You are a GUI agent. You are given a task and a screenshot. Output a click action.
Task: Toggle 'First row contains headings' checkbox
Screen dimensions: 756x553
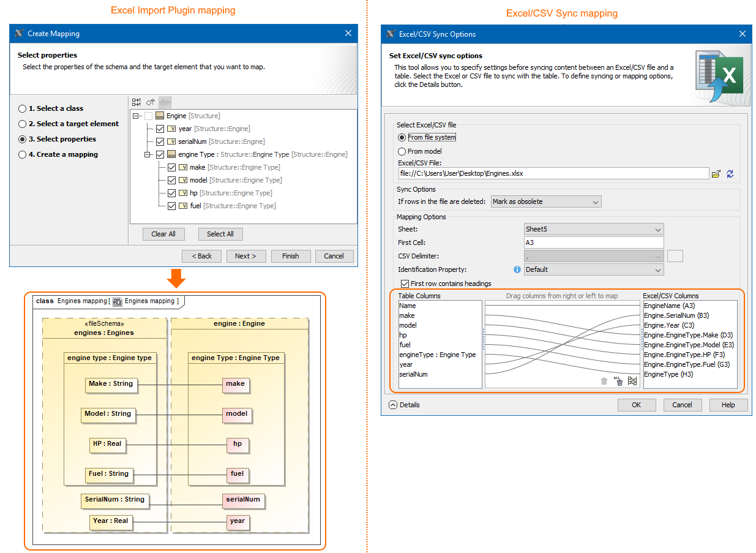(x=405, y=284)
